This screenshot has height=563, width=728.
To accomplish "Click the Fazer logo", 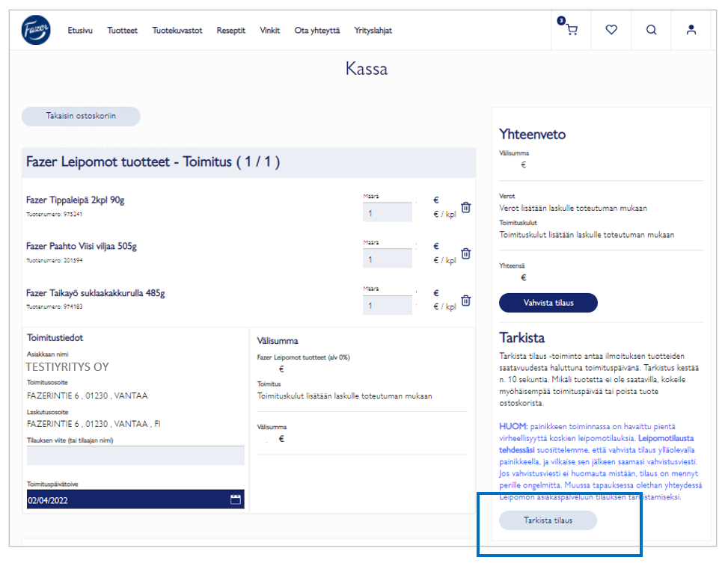I will pos(36,30).
